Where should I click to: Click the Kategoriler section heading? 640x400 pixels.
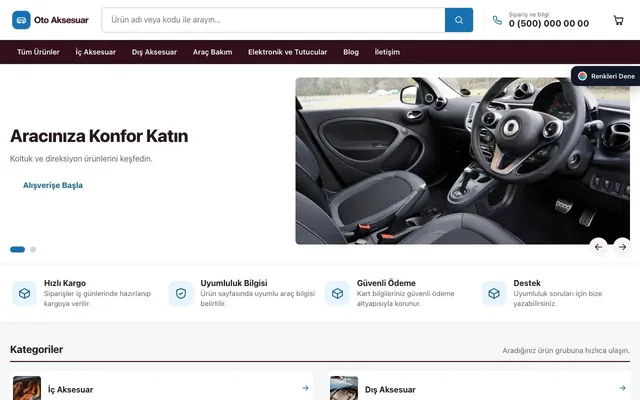click(x=36, y=349)
